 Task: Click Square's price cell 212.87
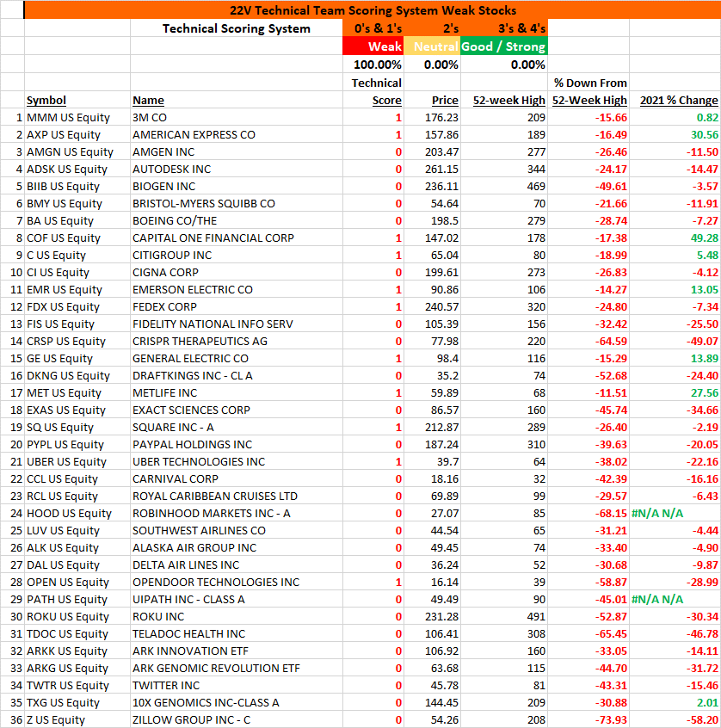pyautogui.click(x=432, y=427)
